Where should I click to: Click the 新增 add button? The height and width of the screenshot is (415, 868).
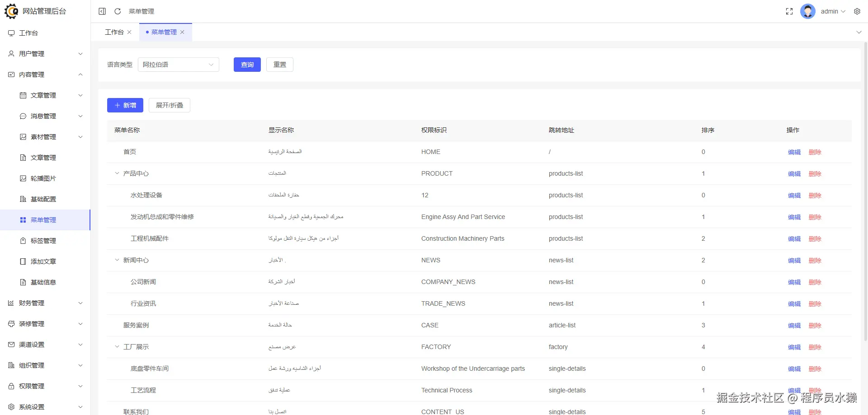coord(125,105)
